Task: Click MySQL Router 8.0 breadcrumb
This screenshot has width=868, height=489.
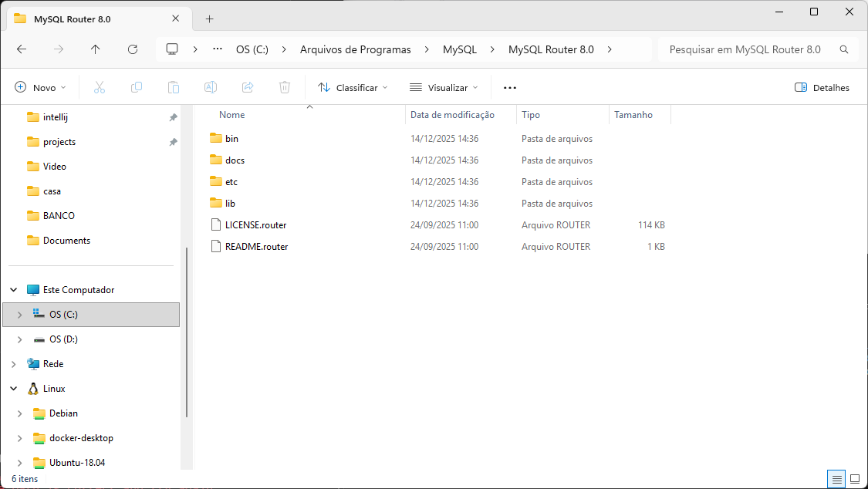Action: 551,49
